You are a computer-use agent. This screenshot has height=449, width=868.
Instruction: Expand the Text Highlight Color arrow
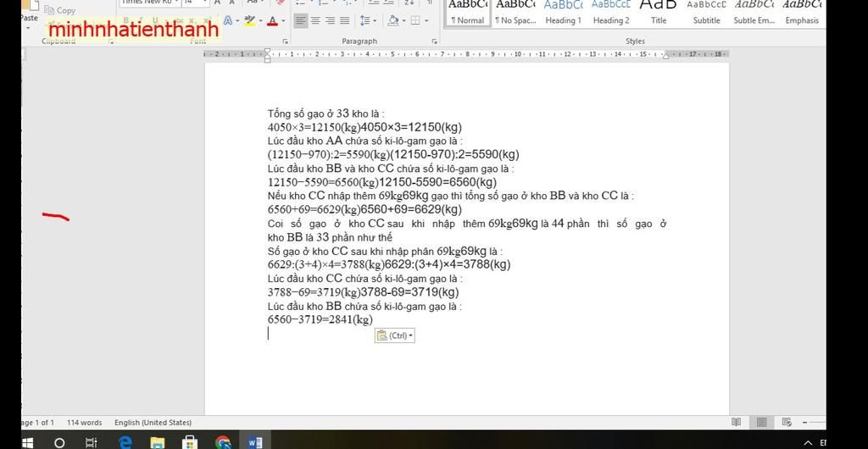[x=259, y=21]
